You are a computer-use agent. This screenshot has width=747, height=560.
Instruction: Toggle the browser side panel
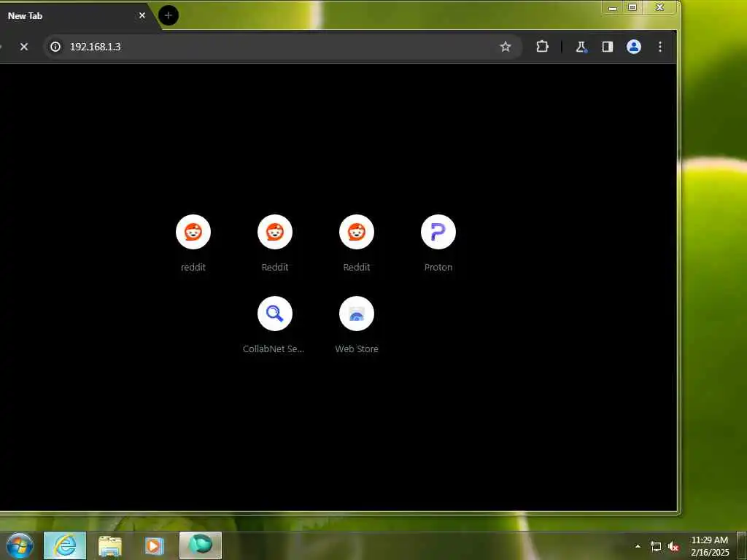[x=608, y=47]
